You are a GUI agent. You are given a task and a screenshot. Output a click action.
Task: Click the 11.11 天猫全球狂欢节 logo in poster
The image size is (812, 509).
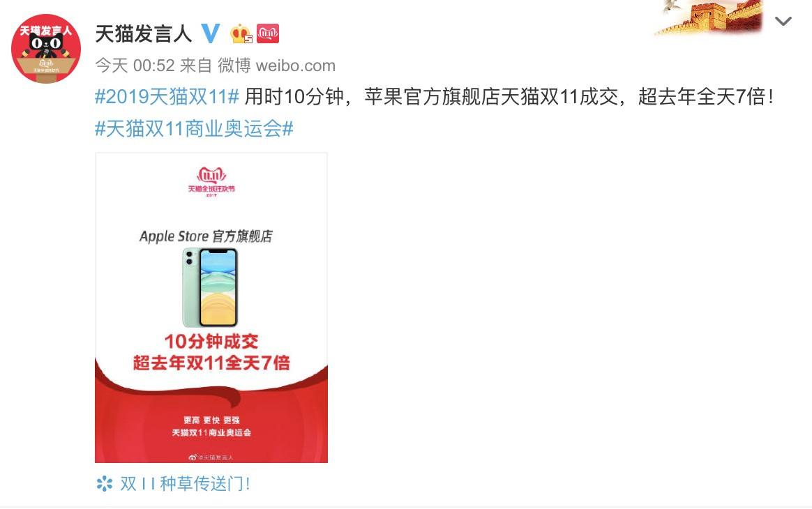211,182
